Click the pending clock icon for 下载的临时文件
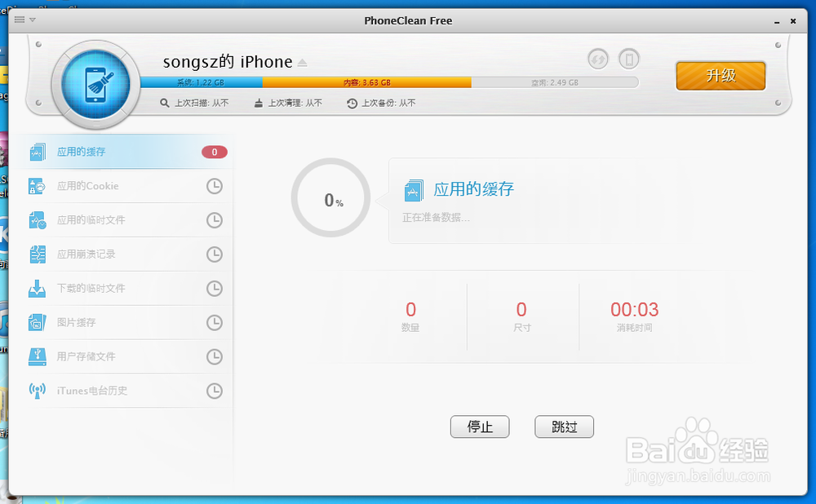This screenshot has width=816, height=504. pyautogui.click(x=215, y=288)
